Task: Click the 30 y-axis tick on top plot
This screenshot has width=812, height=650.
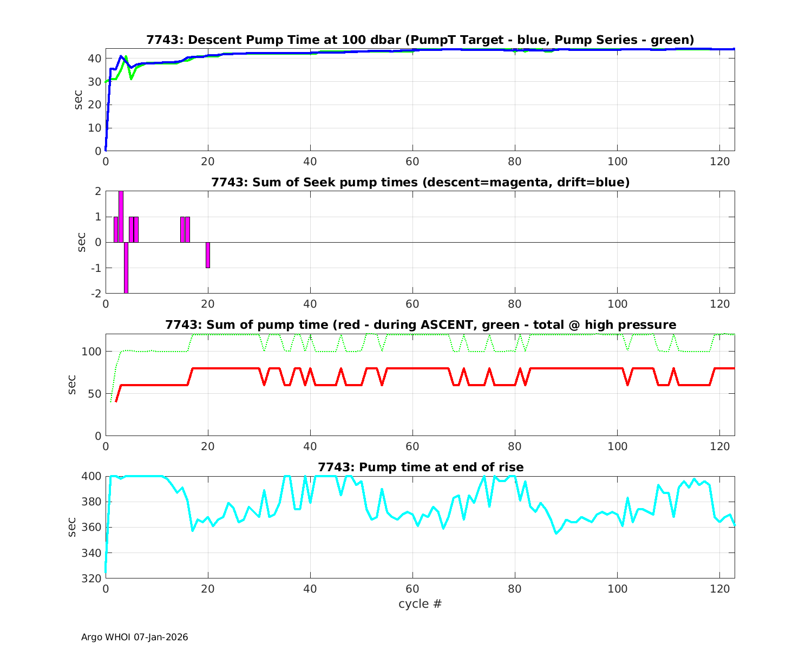Action: (x=95, y=82)
